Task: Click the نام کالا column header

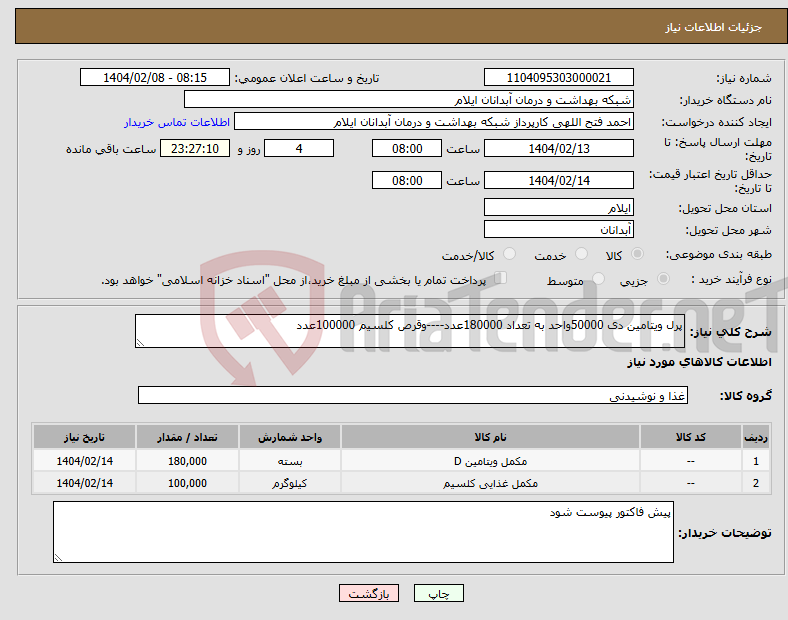Action: click(x=490, y=437)
